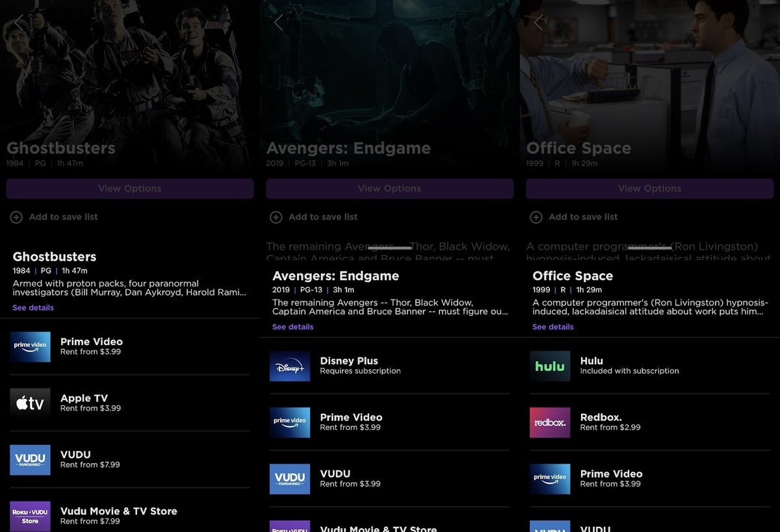Open See details link for Ghostbusters
Image resolution: width=780 pixels, height=532 pixels.
(x=33, y=308)
